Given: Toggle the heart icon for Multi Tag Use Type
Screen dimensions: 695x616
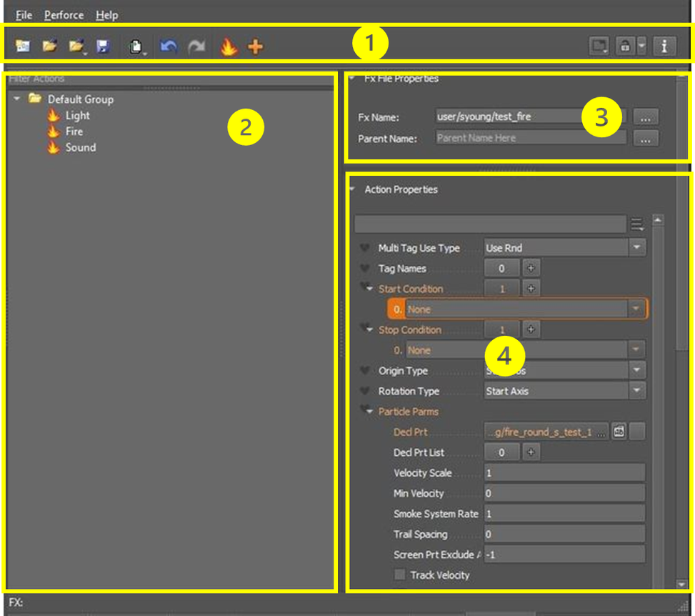Looking at the screenshot, I should point(364,247).
